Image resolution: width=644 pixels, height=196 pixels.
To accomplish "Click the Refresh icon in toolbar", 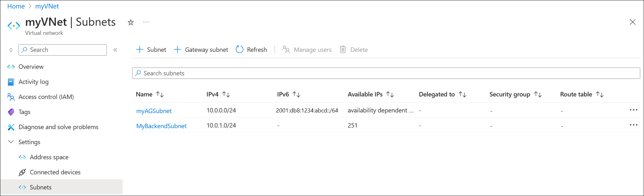I will point(240,50).
